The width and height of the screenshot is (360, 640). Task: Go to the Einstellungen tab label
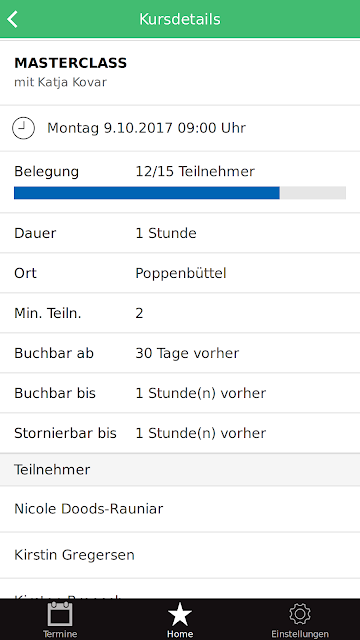(300, 634)
